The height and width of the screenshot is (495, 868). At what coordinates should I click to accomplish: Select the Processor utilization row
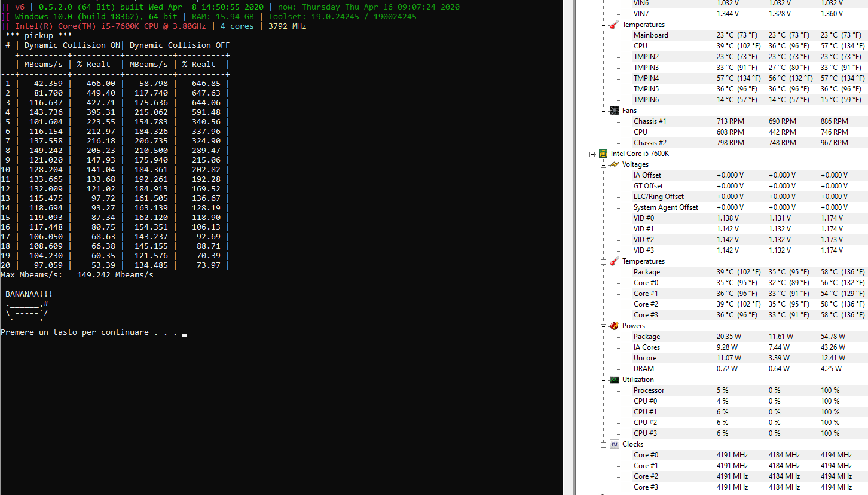[x=750, y=390]
